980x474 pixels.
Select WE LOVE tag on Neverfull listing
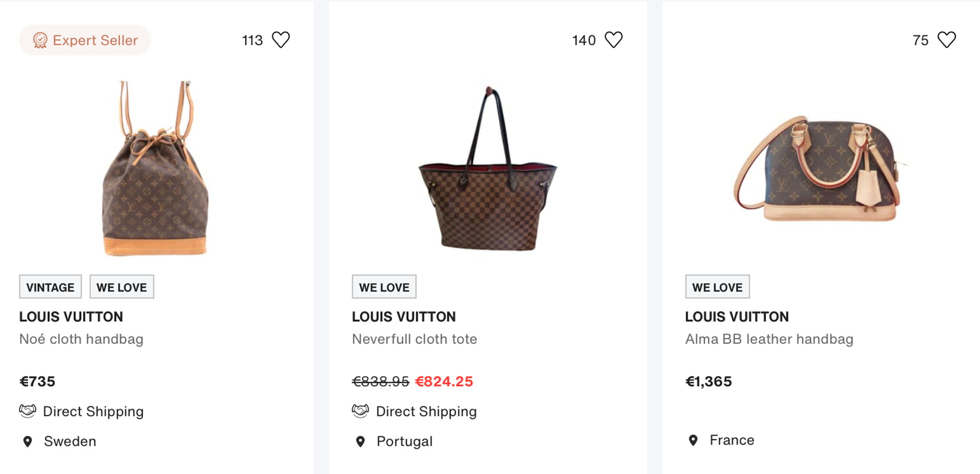[384, 287]
